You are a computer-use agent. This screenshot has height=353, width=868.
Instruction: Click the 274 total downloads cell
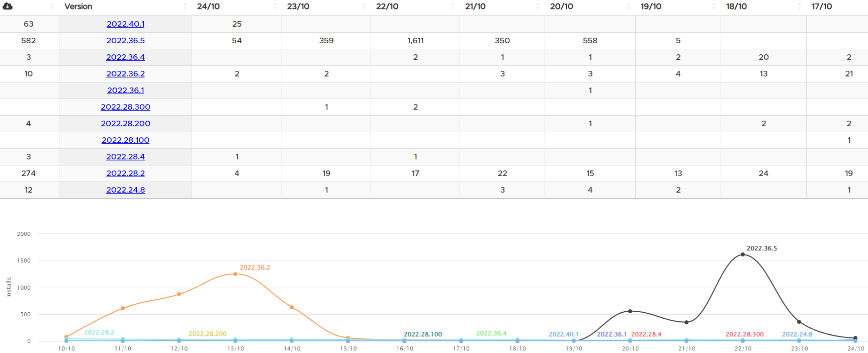point(29,173)
